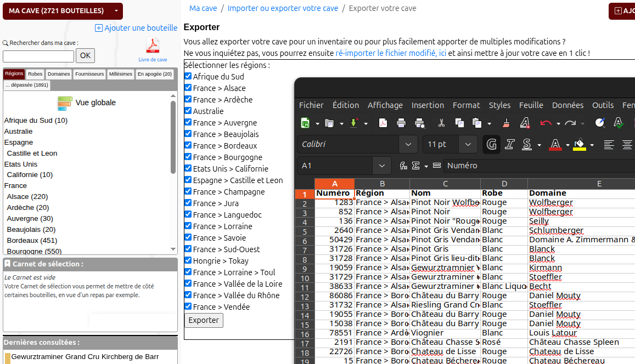Open the Insertion menu
The height and width of the screenshot is (364, 635).
coord(428,105)
